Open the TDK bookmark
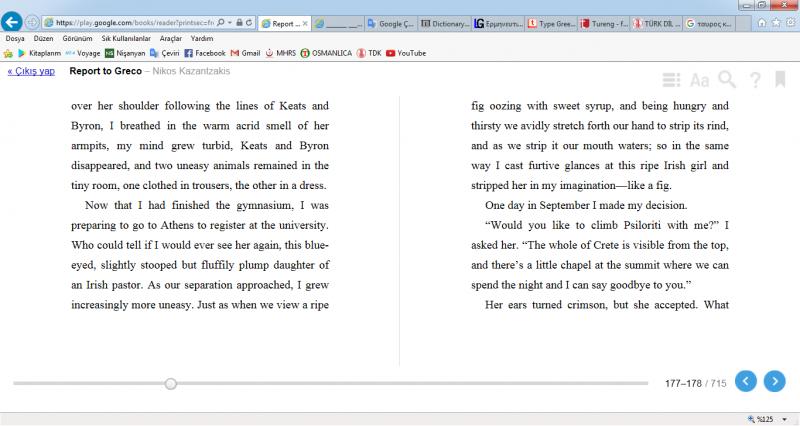The width and height of the screenshot is (800, 426). coord(369,53)
